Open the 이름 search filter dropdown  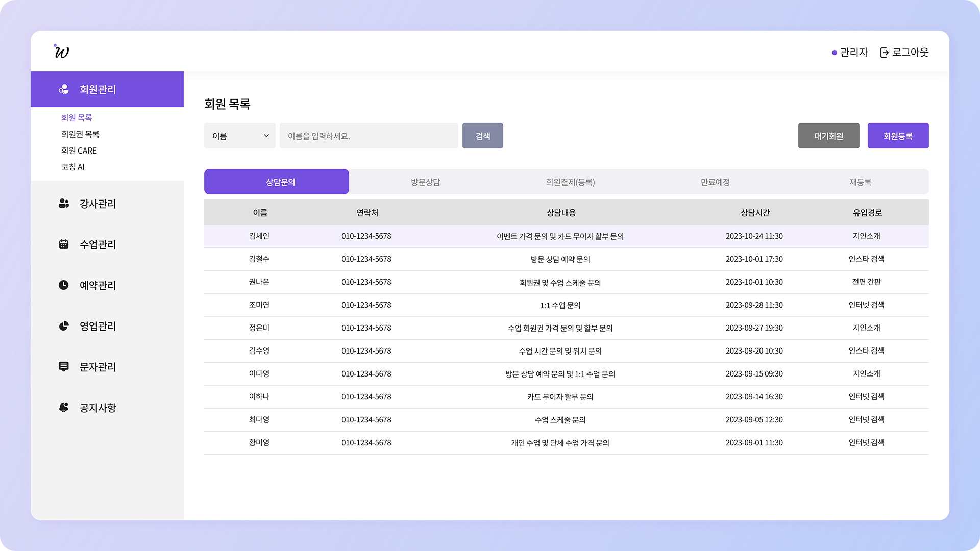pos(240,136)
